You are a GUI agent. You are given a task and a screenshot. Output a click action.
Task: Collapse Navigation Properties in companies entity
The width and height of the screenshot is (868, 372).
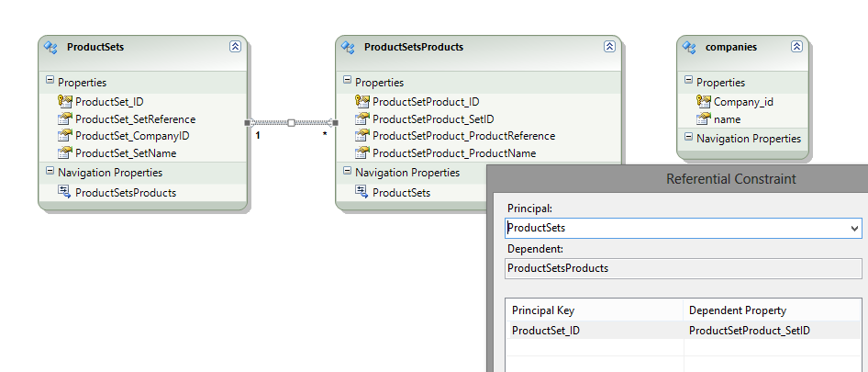click(688, 138)
